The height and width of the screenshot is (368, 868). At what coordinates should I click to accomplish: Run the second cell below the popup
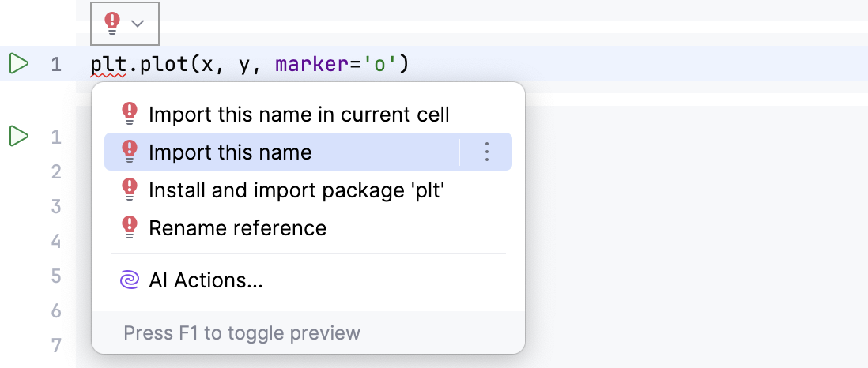[19, 137]
